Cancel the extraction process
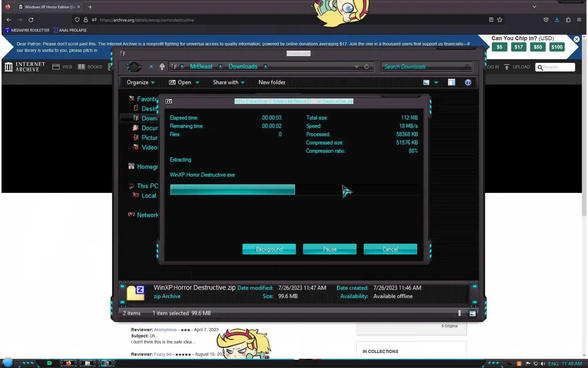Viewport: 588px width, 368px height. [390, 249]
